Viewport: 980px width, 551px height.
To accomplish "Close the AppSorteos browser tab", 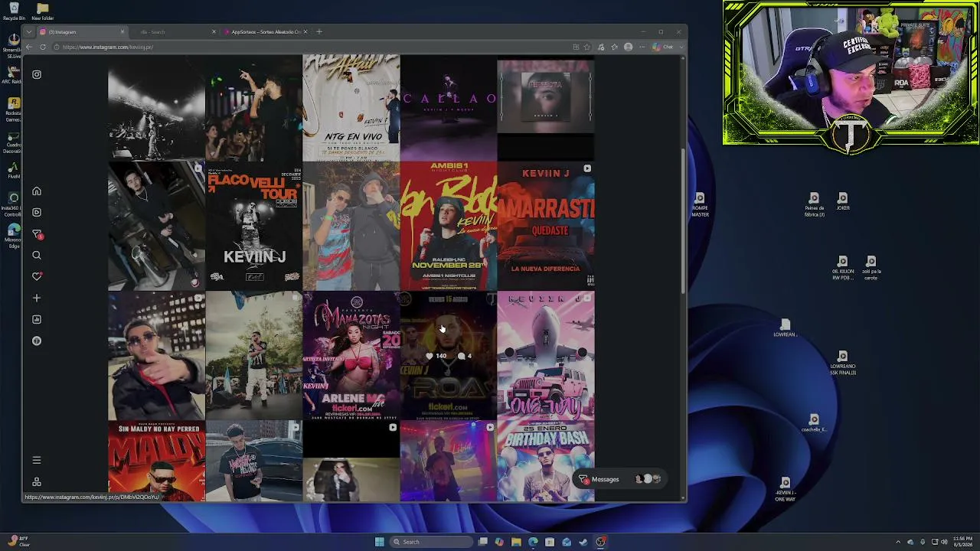I will [305, 31].
